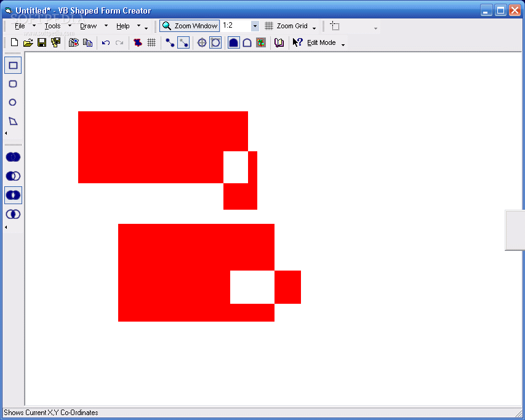Screen dimensions: 525x420
Task: Select the Ellipse drawing tool
Action: click(x=13, y=102)
